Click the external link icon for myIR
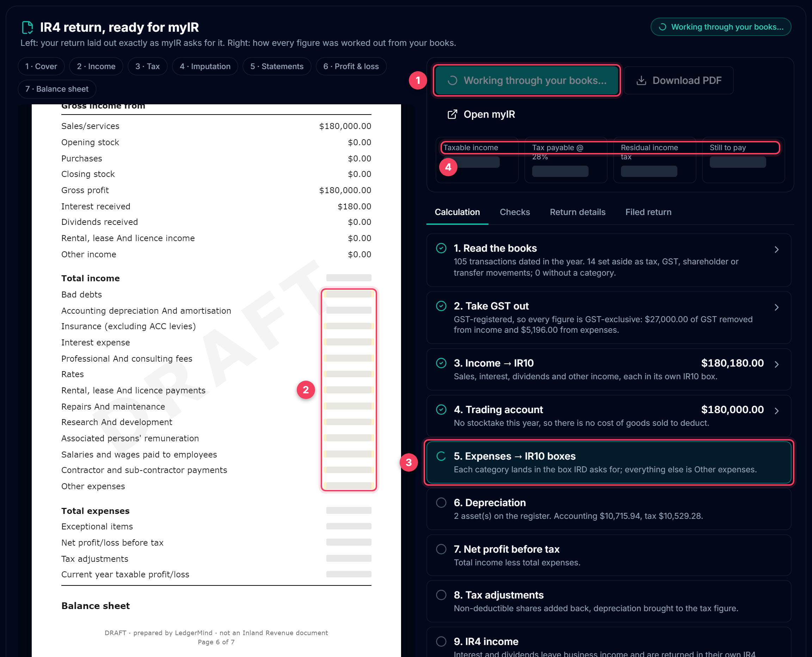The width and height of the screenshot is (812, 657). pyautogui.click(x=452, y=114)
